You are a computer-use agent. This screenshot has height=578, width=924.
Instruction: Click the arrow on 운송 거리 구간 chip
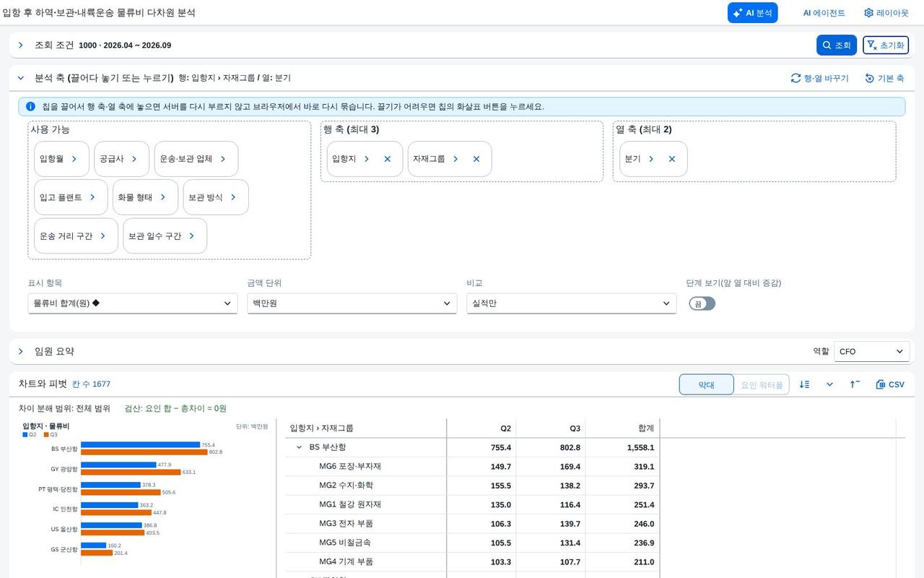click(103, 236)
